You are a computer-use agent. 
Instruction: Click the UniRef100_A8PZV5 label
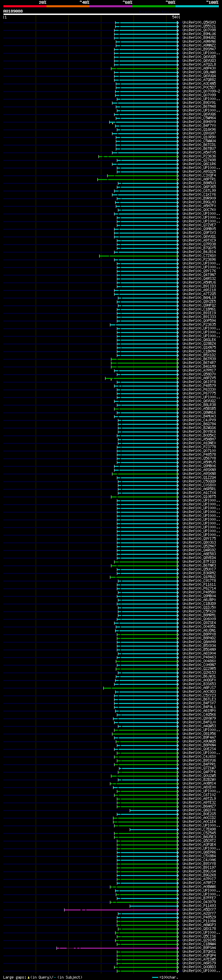[199, 379]
